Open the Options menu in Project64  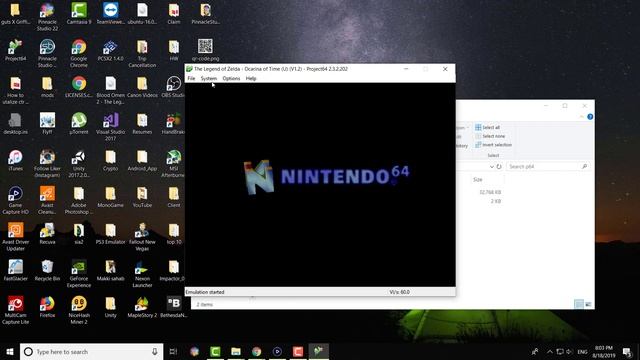click(231, 78)
